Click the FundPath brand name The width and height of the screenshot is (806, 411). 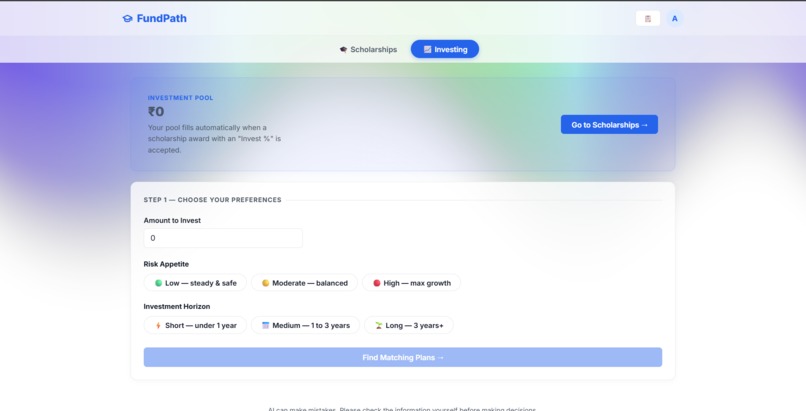click(161, 18)
